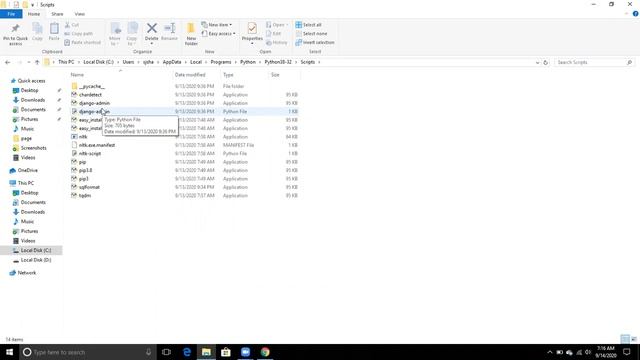Click Invert selection in the ribbon
The image size is (640, 360).
click(315, 42)
